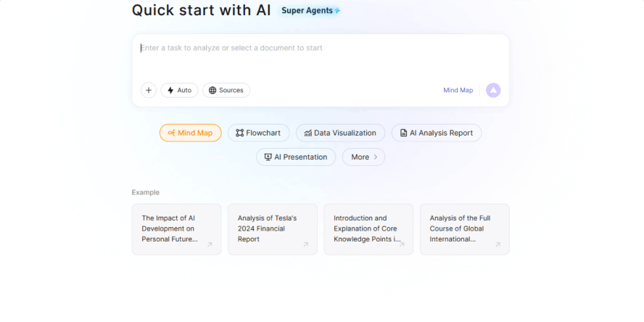Image resolution: width=644 pixels, height=322 pixels.
Task: Open the Analysis of Tesla's 2024 Financial Report example
Action: pos(268,228)
